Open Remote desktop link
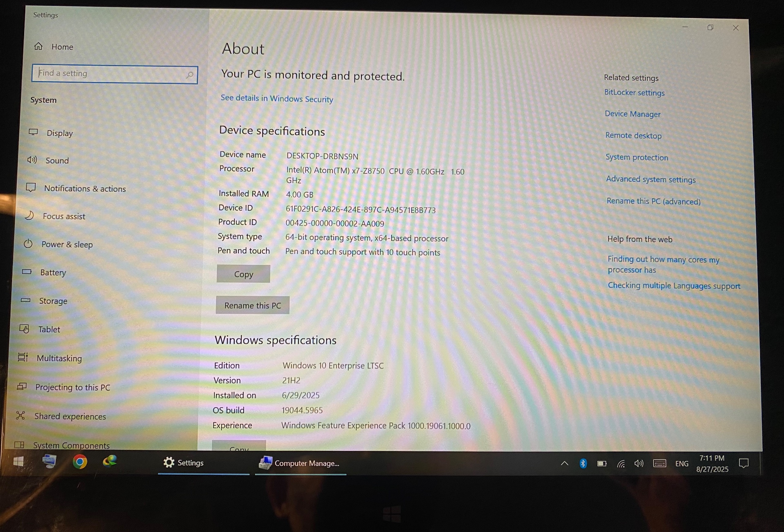Screen dimensions: 784x532 tap(633, 136)
